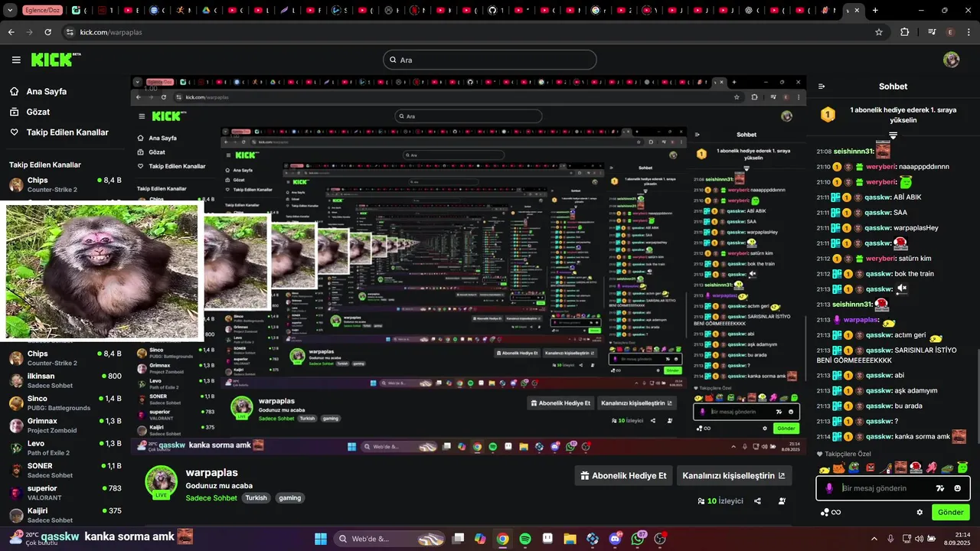
Task: Click the share icon below stream
Action: [x=757, y=501]
